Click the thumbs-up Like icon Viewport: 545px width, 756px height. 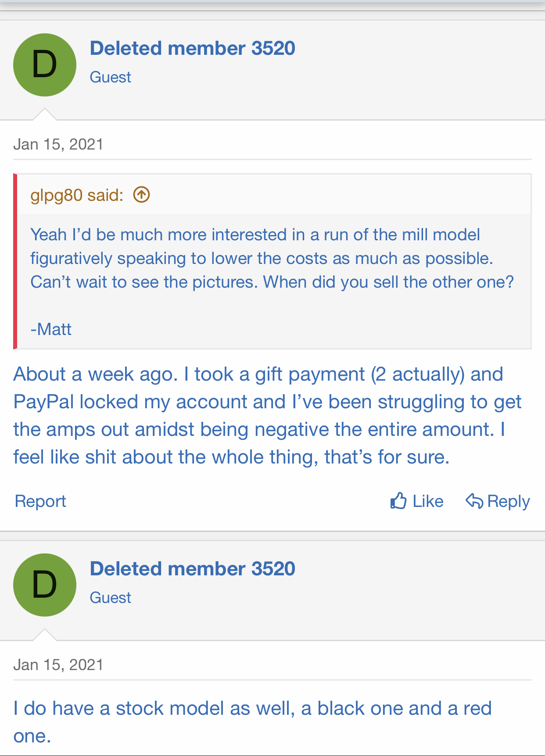pos(398,501)
